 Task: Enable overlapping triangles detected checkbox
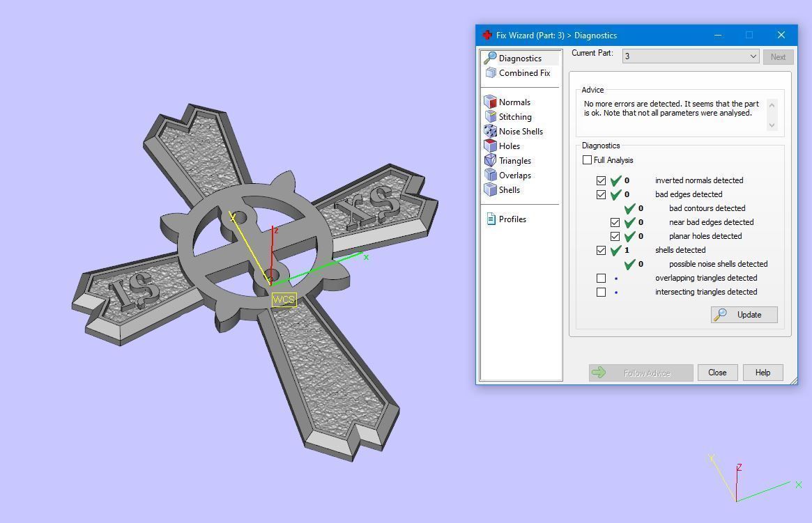601,279
